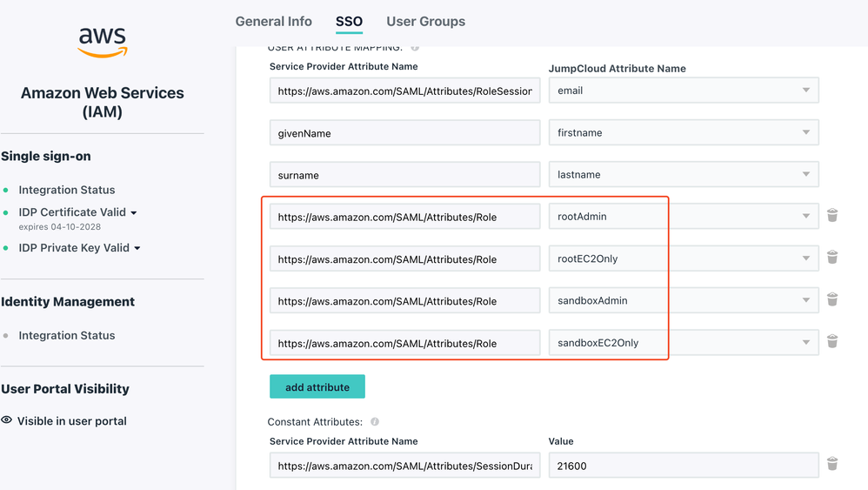The image size is (868, 490).
Task: Click Integration Status under Single sign-on
Action: pos(66,190)
